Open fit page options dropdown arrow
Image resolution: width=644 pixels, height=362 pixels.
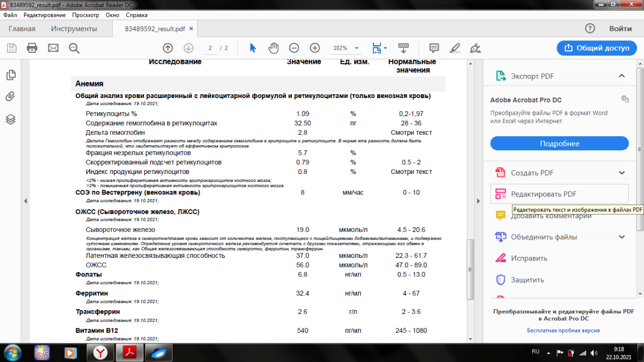pos(385,48)
